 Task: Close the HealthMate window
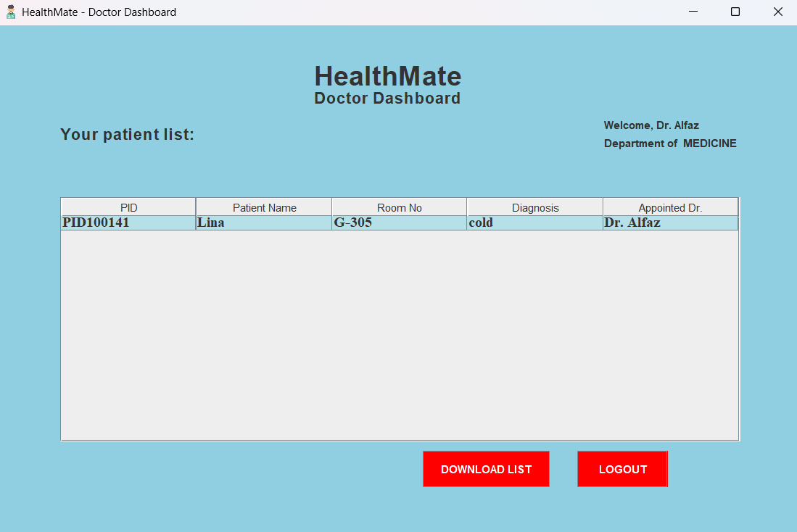[777, 12]
